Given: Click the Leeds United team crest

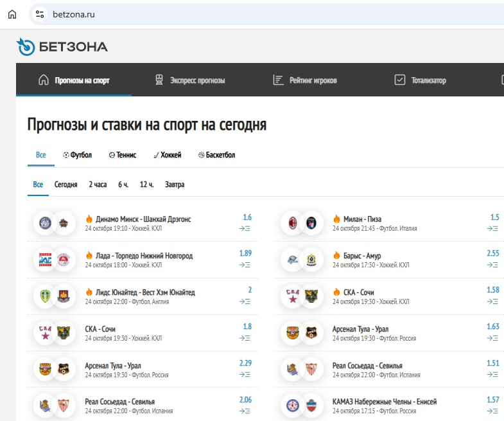Looking at the screenshot, I should (46, 296).
